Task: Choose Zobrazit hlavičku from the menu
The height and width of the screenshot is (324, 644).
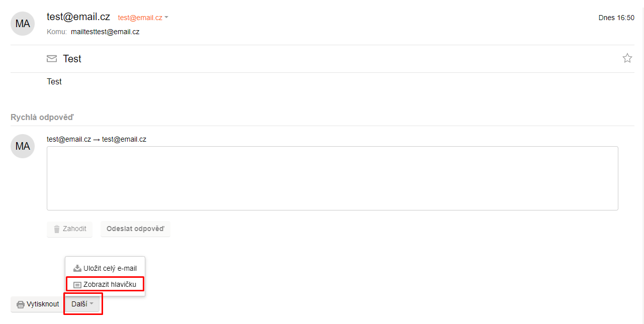Action: pyautogui.click(x=105, y=284)
